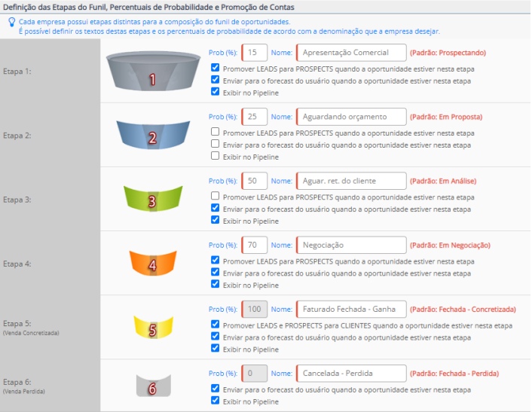The height and width of the screenshot is (412, 532).
Task: Click the Prob field showing 15
Action: pyautogui.click(x=255, y=53)
